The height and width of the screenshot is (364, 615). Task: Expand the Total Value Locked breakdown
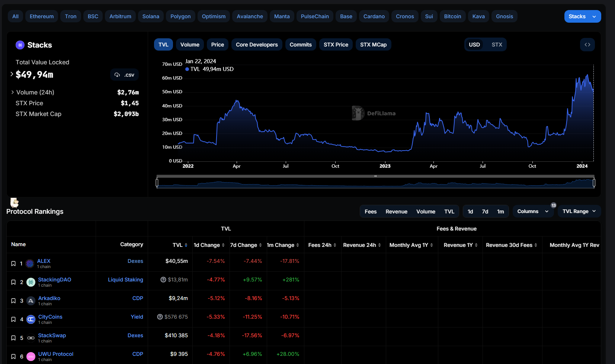coord(12,74)
